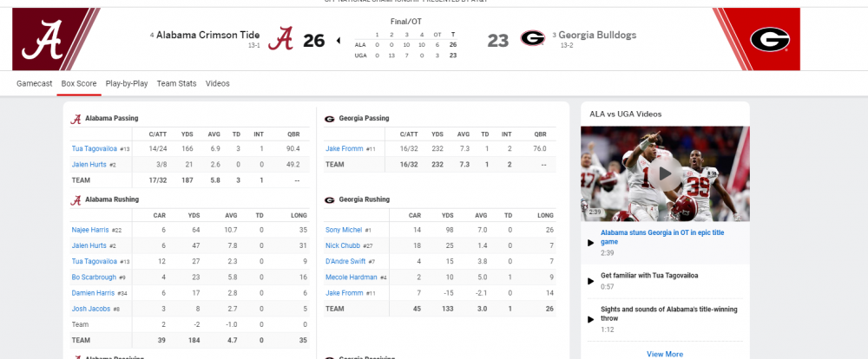Click the Alabama icon next to Alabama Passing
Screen dimensions: 868x359
pyautogui.click(x=77, y=119)
